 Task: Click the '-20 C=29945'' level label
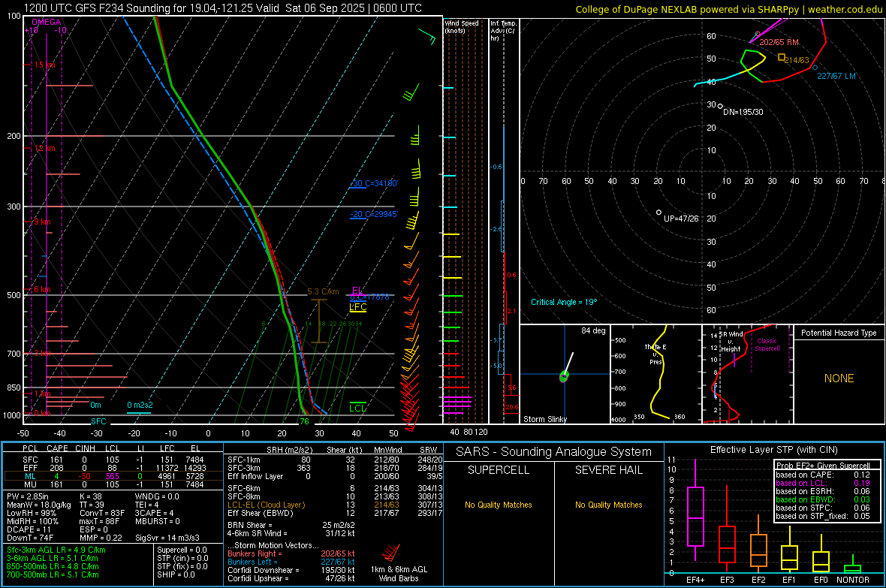click(373, 214)
